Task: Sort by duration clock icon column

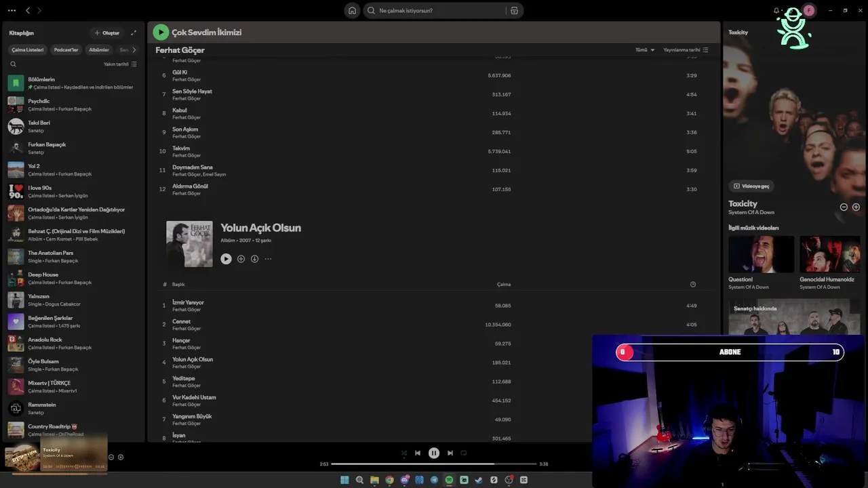Action: coord(692,284)
